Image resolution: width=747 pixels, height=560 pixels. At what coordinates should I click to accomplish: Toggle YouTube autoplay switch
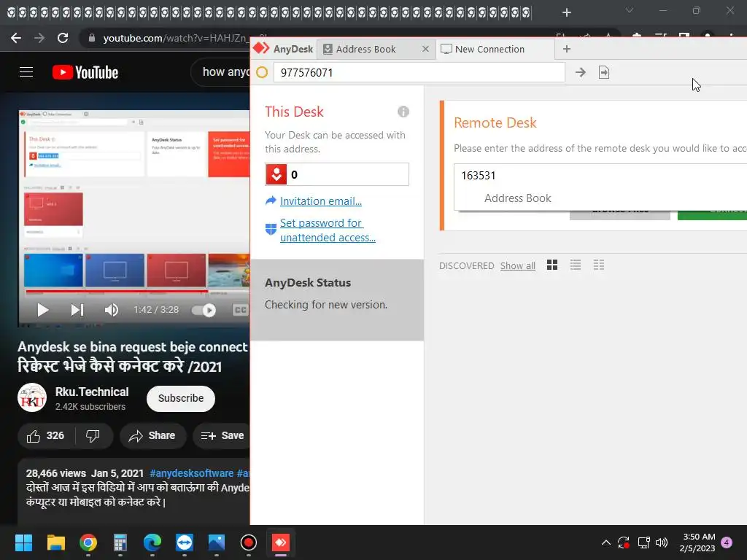pos(204,310)
